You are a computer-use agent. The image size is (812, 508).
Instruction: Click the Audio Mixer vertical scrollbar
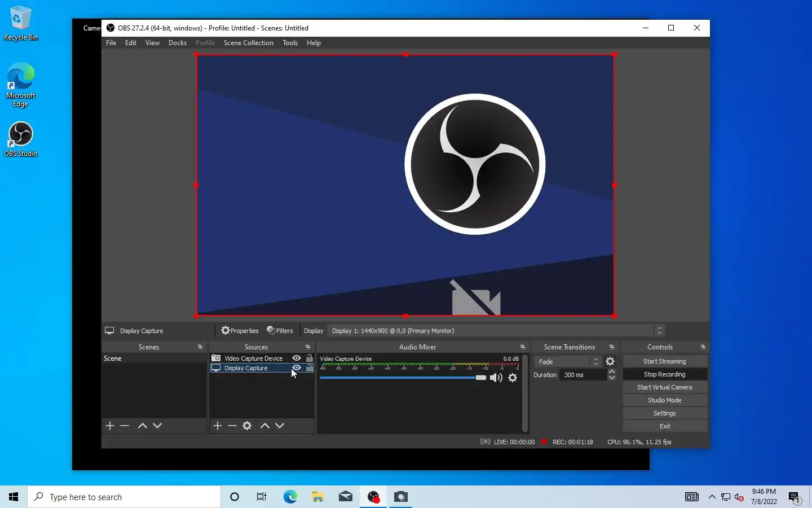coord(525,393)
